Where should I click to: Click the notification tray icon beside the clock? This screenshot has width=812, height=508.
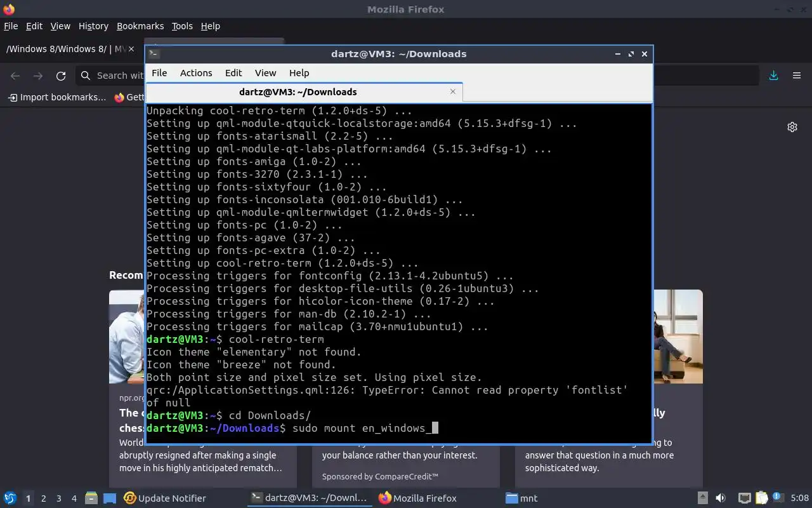click(x=778, y=498)
